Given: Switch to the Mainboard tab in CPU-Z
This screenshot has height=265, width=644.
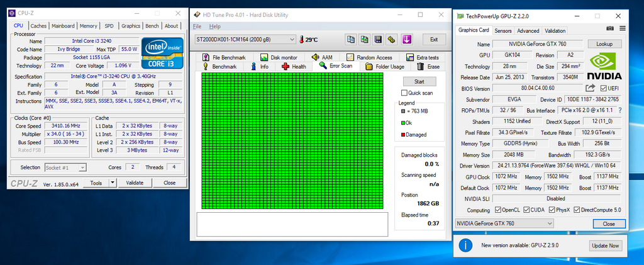Looking at the screenshot, I should (64, 25).
